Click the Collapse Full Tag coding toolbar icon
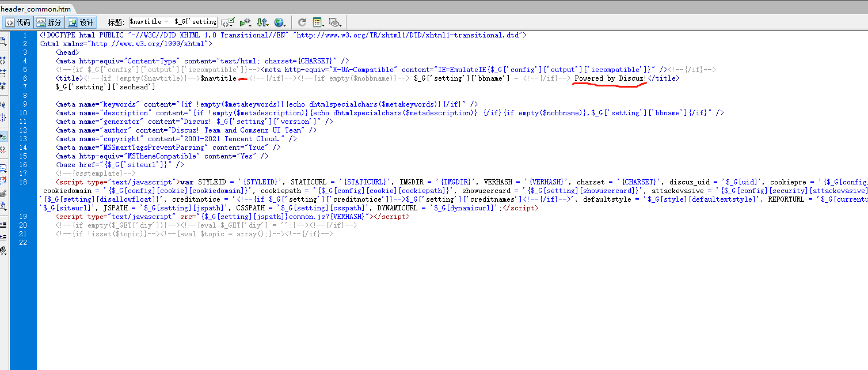868x370 pixels. pyautogui.click(x=3, y=60)
